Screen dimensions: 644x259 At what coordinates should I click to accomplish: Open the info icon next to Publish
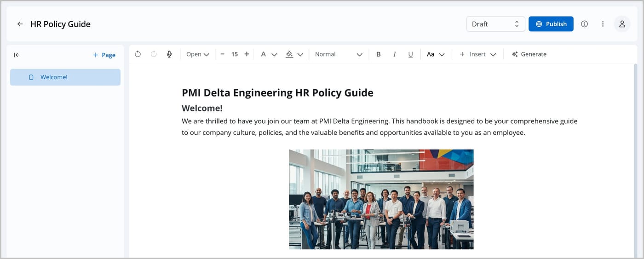coord(584,24)
